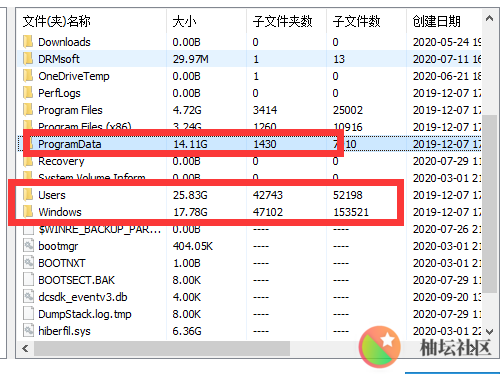Viewport: 503px width, 374px height.
Task: Click the Users folder icon
Action: coord(28,195)
